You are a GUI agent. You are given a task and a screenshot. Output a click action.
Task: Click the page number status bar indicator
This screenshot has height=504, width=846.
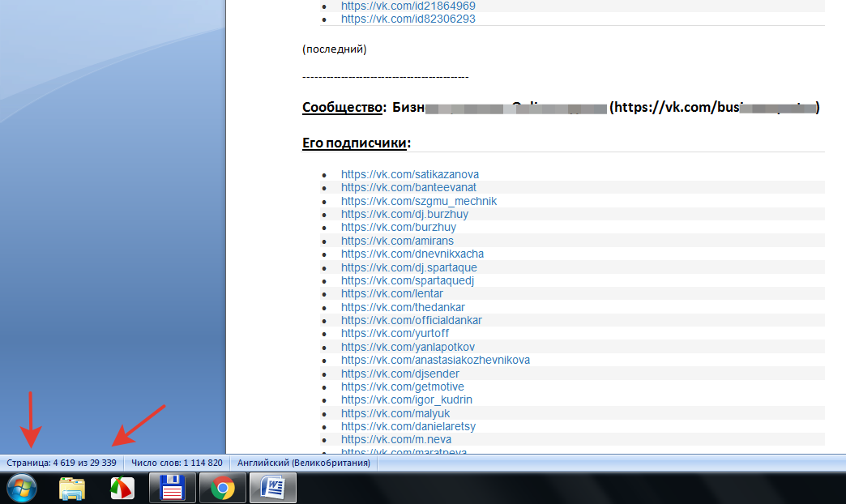62,463
